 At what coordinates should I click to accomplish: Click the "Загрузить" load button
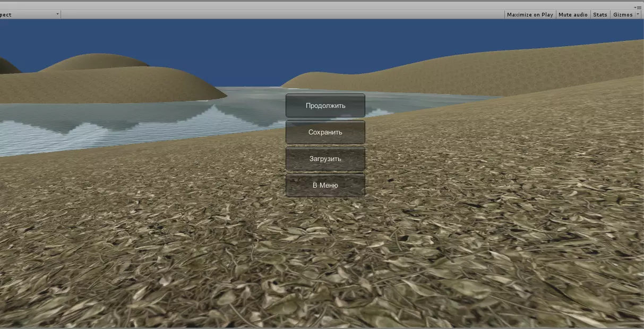325,158
